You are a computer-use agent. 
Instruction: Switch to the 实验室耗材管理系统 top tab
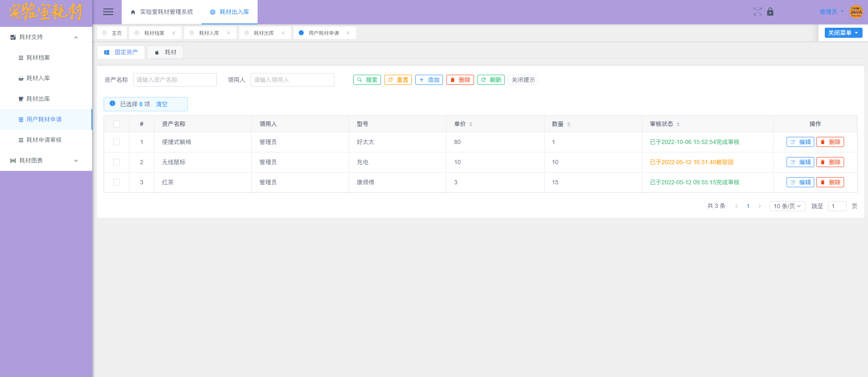tap(162, 12)
